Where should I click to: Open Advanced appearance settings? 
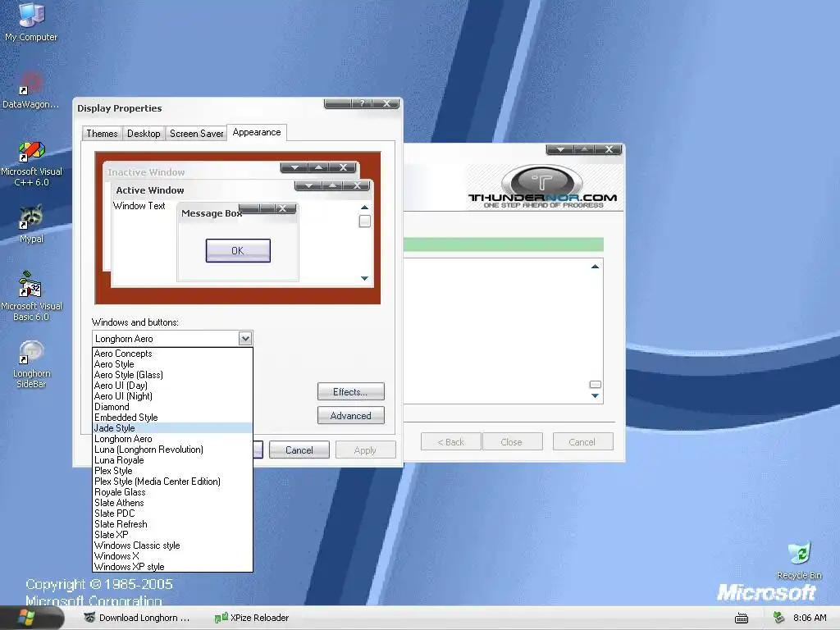pos(350,416)
